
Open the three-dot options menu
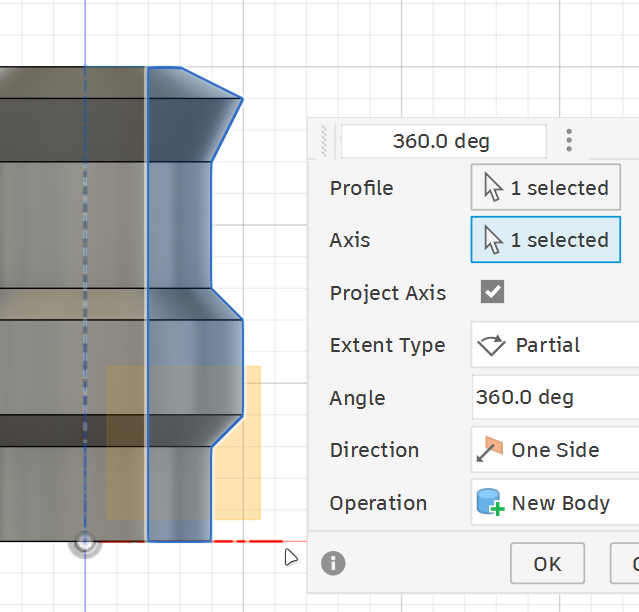point(569,141)
